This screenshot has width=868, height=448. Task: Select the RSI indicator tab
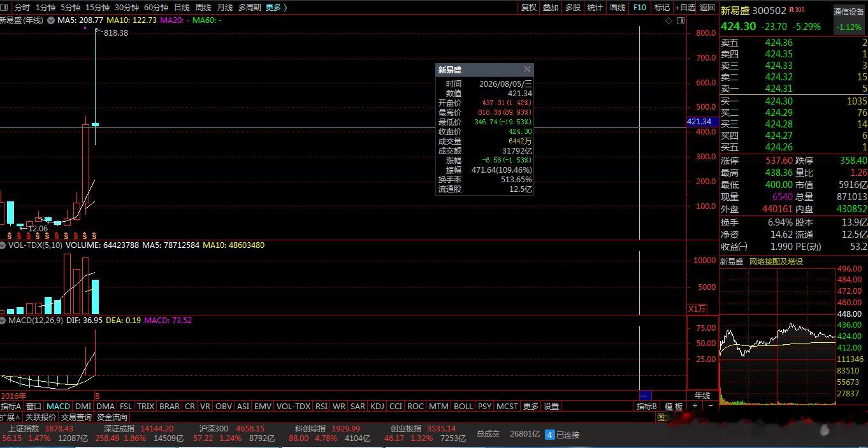click(321, 406)
